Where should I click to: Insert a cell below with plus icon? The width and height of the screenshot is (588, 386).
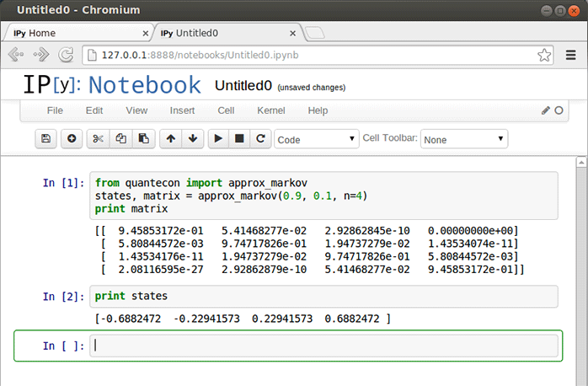point(72,139)
